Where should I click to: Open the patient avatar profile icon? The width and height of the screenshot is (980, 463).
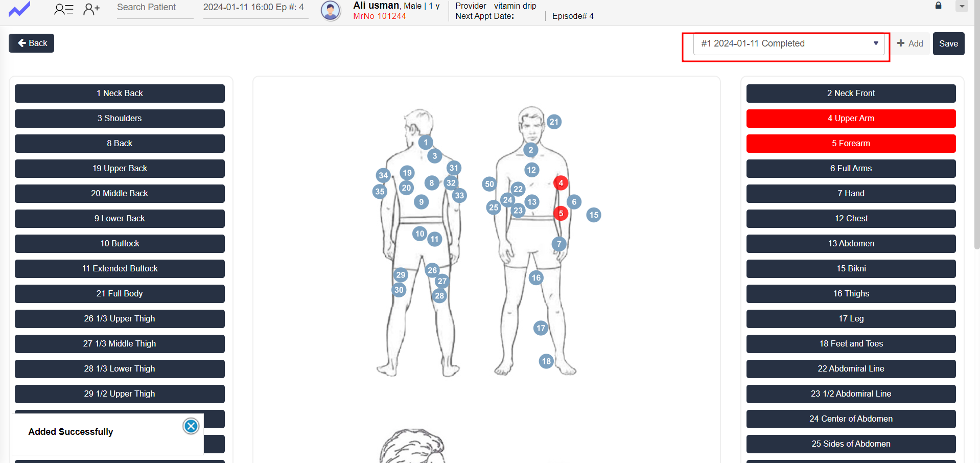331,10
